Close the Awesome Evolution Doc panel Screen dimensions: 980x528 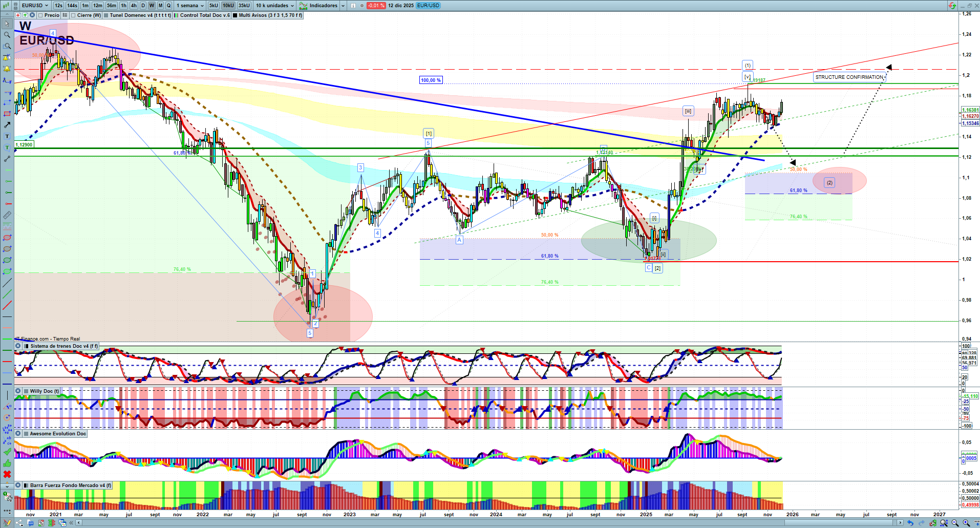pos(18,434)
